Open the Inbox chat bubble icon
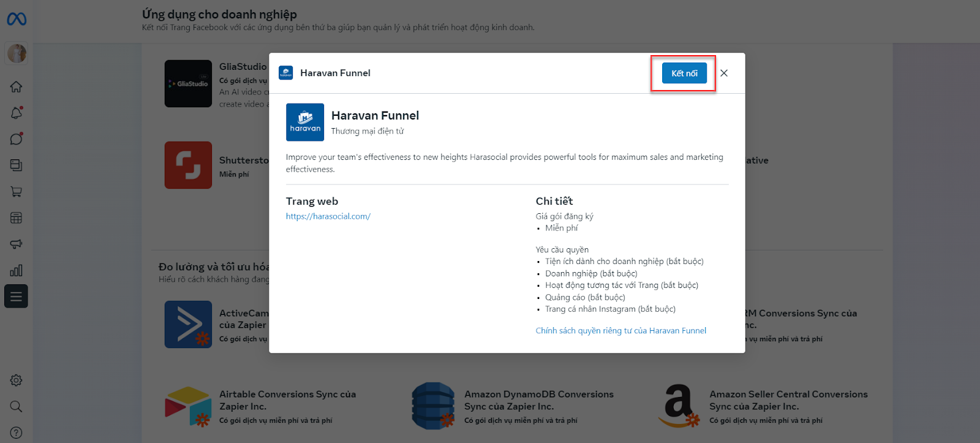The height and width of the screenshot is (443, 980). tap(17, 139)
